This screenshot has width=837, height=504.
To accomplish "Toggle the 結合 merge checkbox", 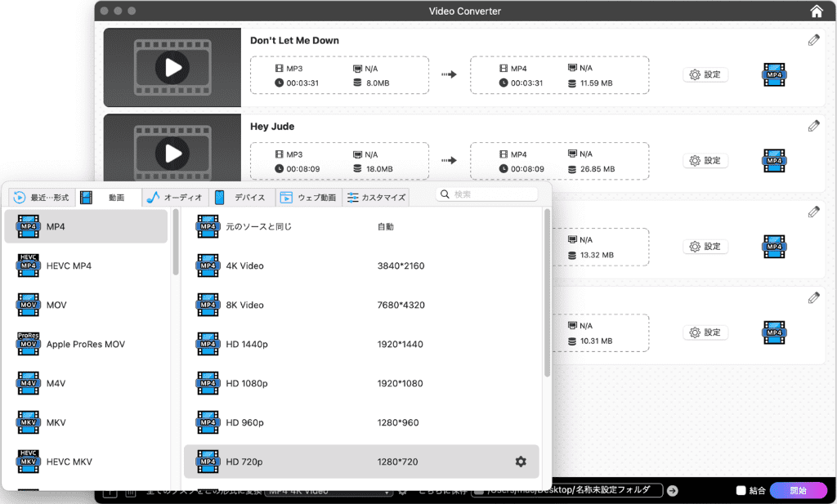I will coord(741,491).
